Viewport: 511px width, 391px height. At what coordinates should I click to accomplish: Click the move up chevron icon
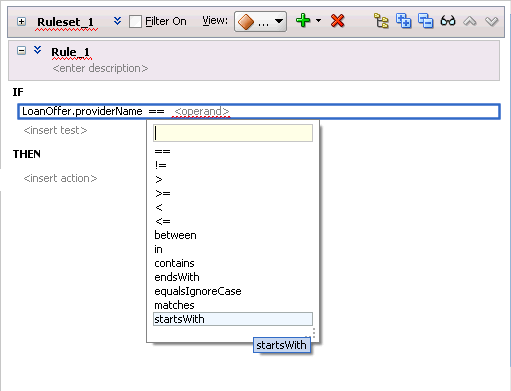[470, 22]
